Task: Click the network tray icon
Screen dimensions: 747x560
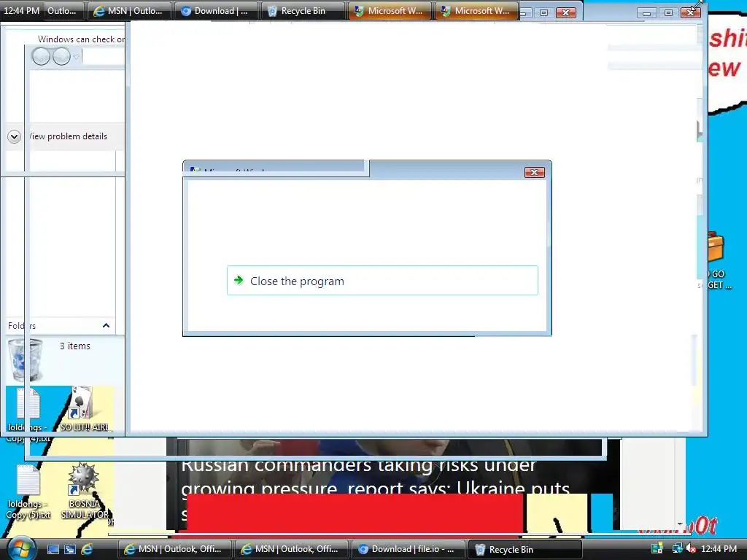Action: pos(676,549)
